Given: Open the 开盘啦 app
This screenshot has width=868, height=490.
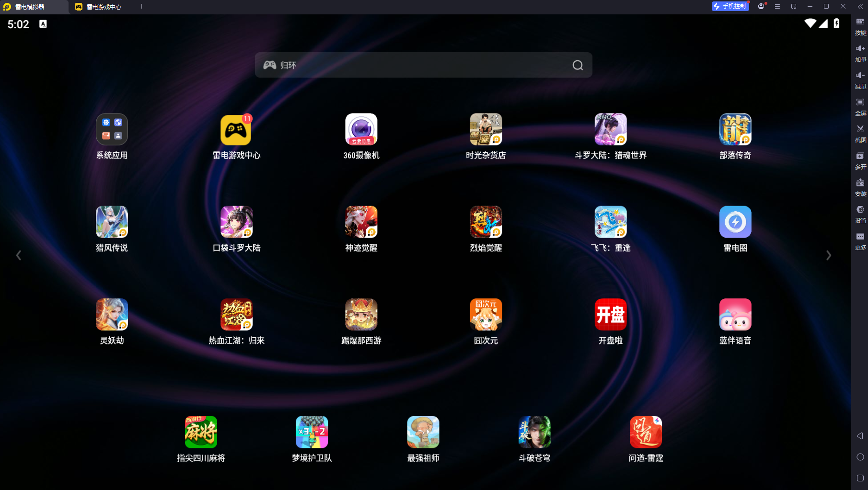Looking at the screenshot, I should tap(611, 314).
